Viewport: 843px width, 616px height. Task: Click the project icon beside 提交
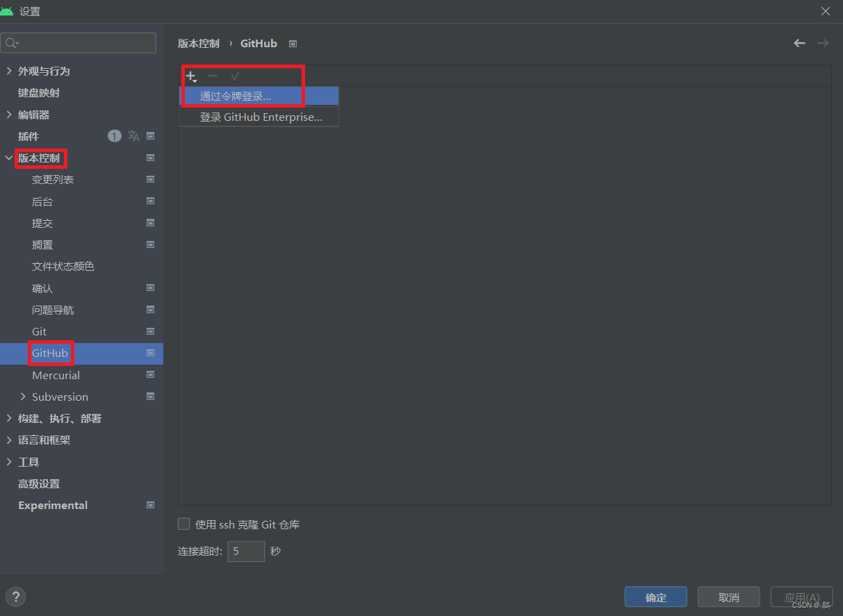[x=151, y=223]
